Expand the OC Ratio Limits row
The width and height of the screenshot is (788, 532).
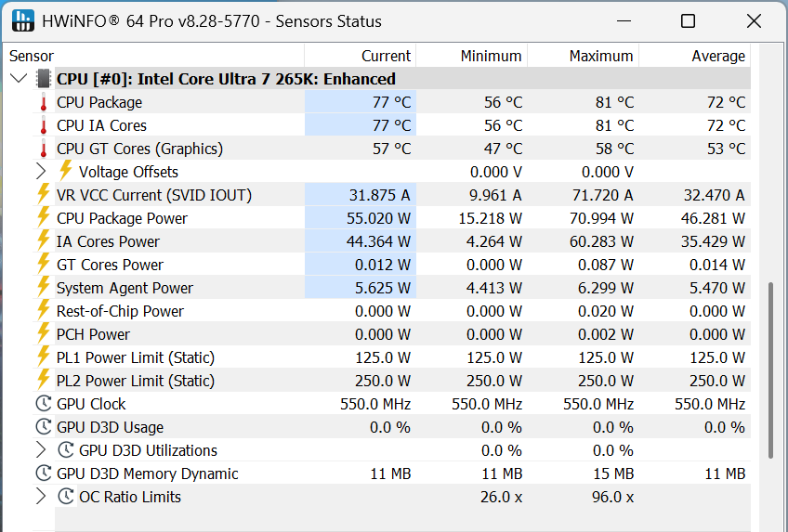pos(40,497)
